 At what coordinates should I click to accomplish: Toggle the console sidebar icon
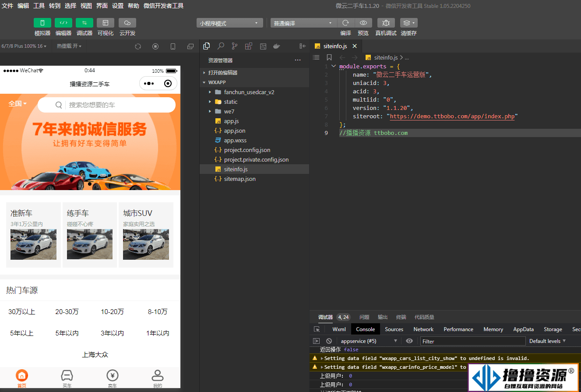coord(317,341)
